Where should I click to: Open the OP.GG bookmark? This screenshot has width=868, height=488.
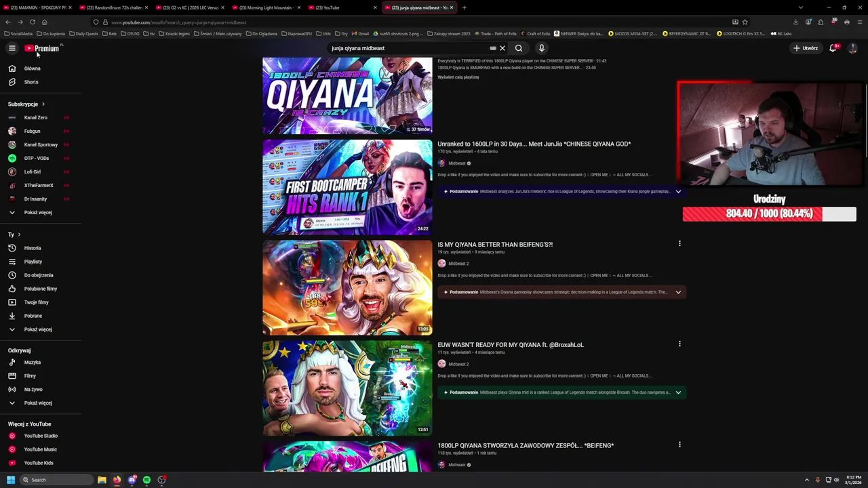click(x=130, y=33)
